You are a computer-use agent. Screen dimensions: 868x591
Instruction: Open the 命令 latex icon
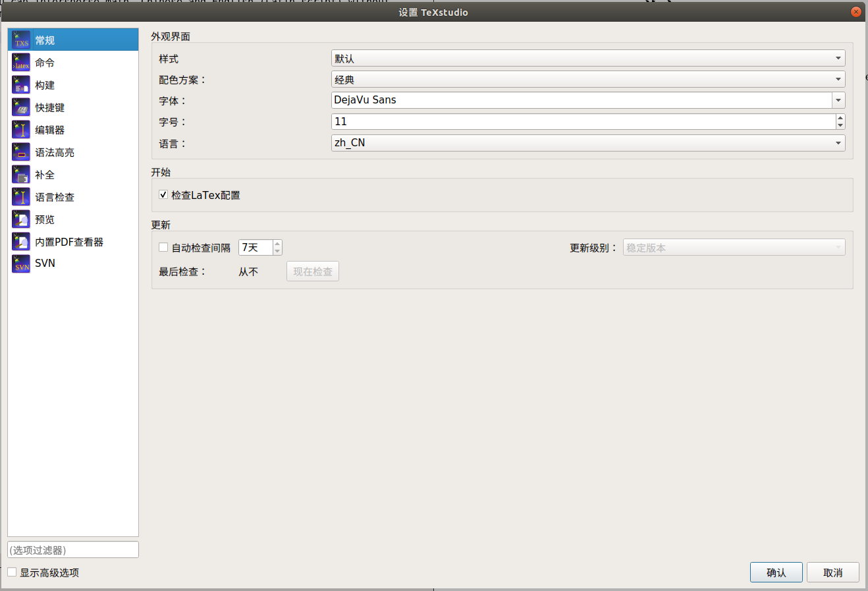point(21,63)
